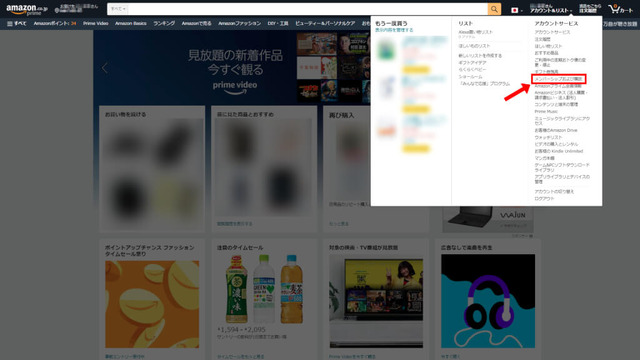Expand the アカウント&リスト menu

click(x=550, y=9)
